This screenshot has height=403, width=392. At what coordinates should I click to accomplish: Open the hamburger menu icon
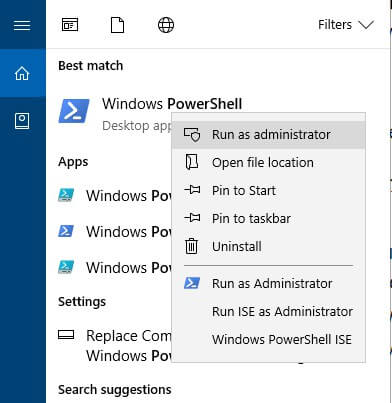22,25
